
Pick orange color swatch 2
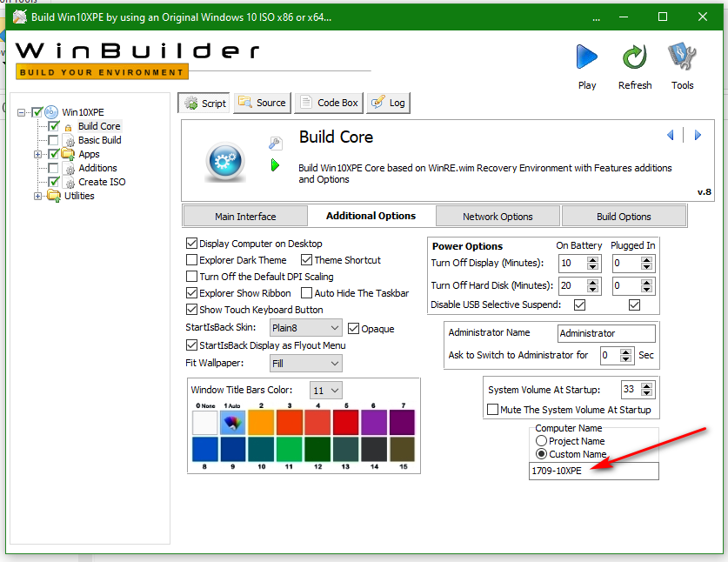[x=261, y=422]
